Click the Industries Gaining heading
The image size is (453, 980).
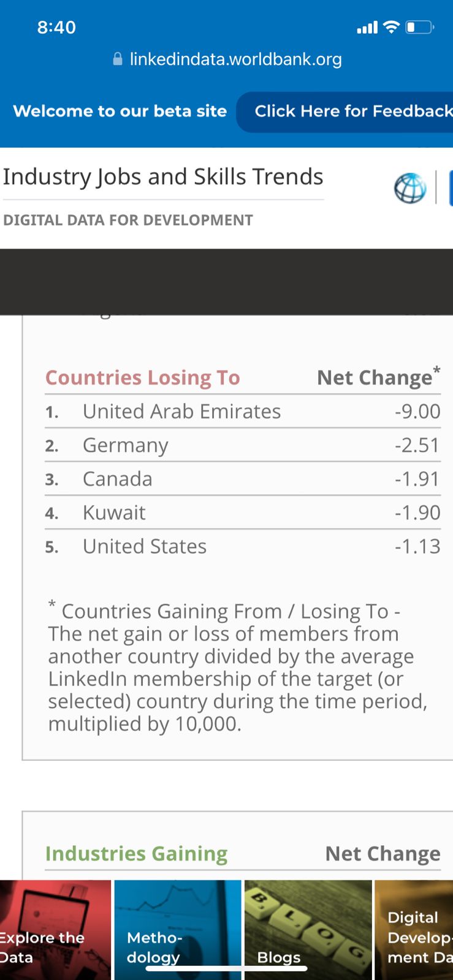[x=136, y=853]
